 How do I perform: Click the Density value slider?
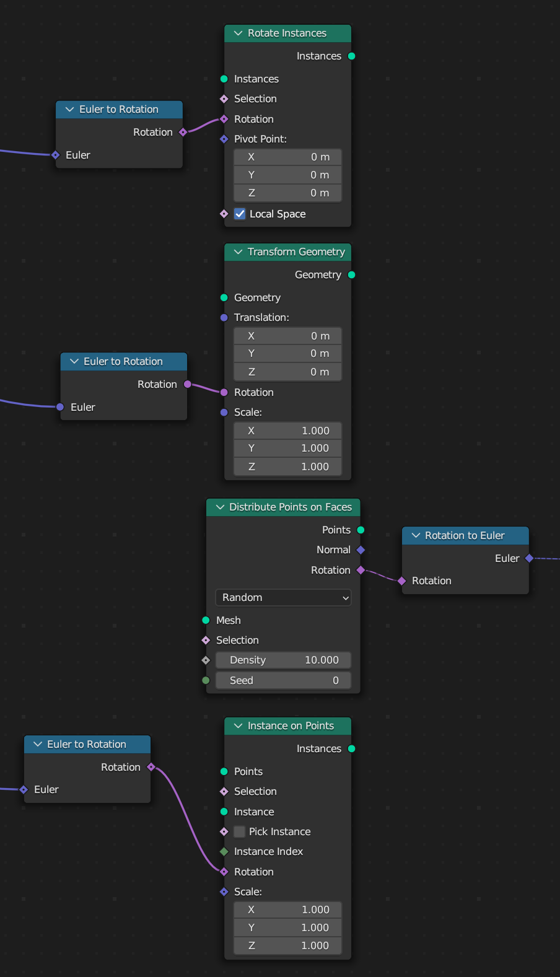pyautogui.click(x=283, y=660)
